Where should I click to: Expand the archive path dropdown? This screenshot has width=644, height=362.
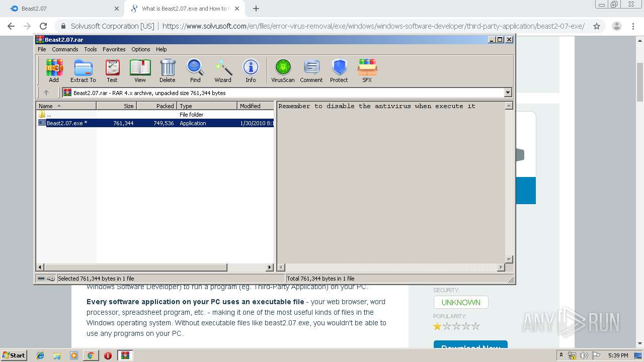click(x=508, y=93)
